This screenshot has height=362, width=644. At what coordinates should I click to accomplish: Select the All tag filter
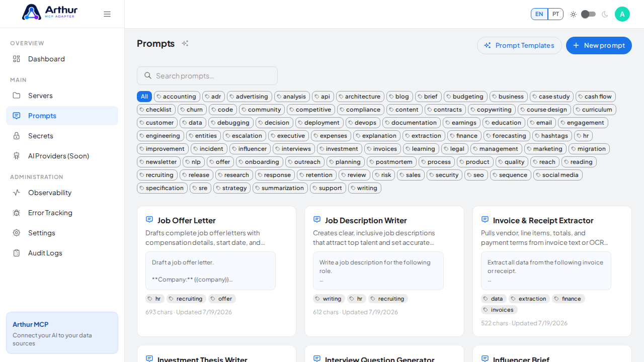click(144, 97)
